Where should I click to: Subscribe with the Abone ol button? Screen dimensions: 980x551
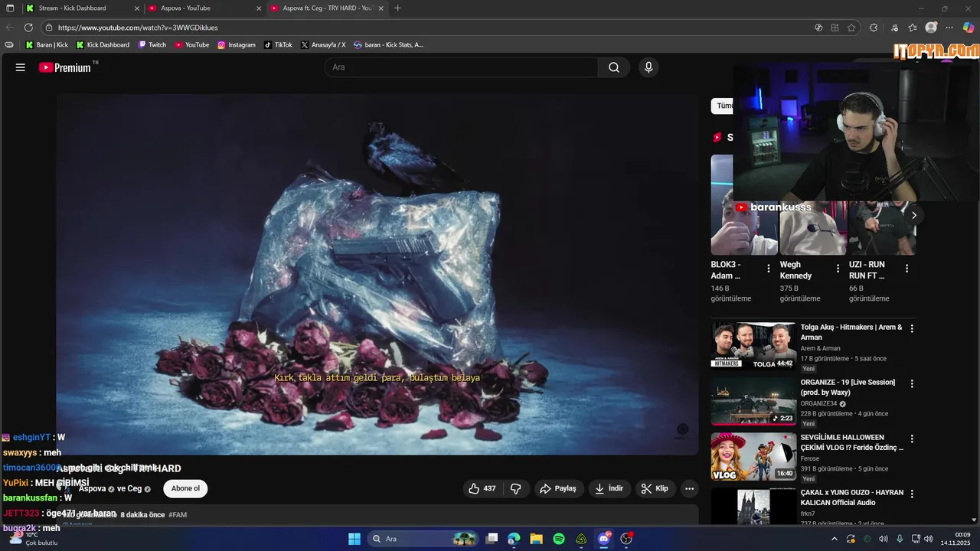coord(185,488)
